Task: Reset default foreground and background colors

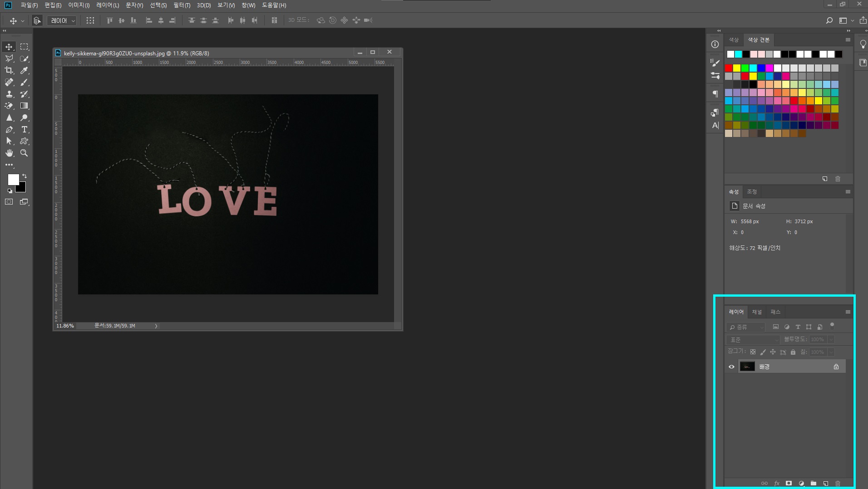Action: pos(10,191)
